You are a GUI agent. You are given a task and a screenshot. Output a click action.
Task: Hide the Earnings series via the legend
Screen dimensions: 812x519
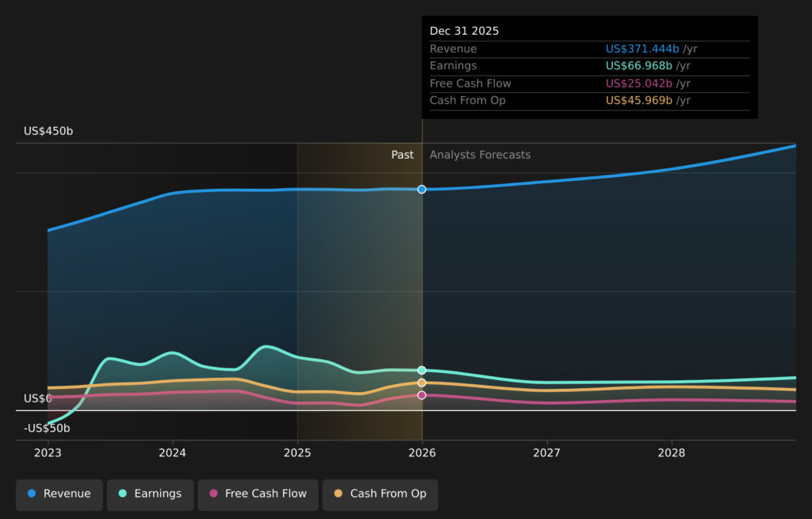(150, 494)
